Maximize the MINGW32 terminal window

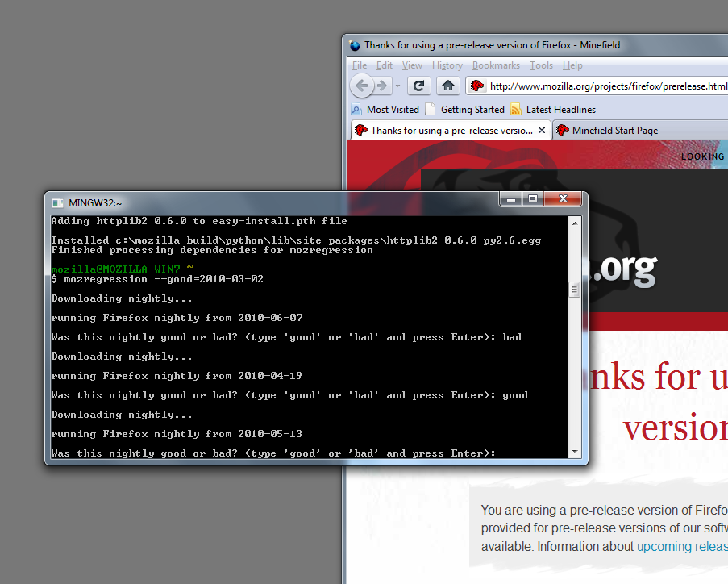pos(533,199)
